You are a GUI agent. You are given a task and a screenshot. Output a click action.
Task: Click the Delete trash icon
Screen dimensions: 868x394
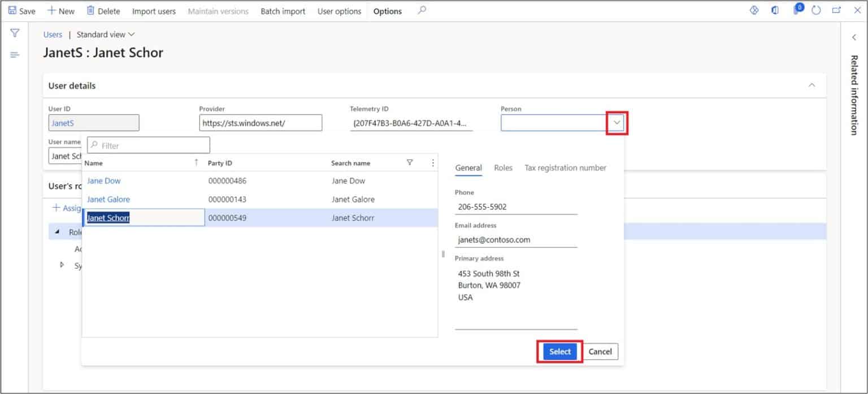90,11
